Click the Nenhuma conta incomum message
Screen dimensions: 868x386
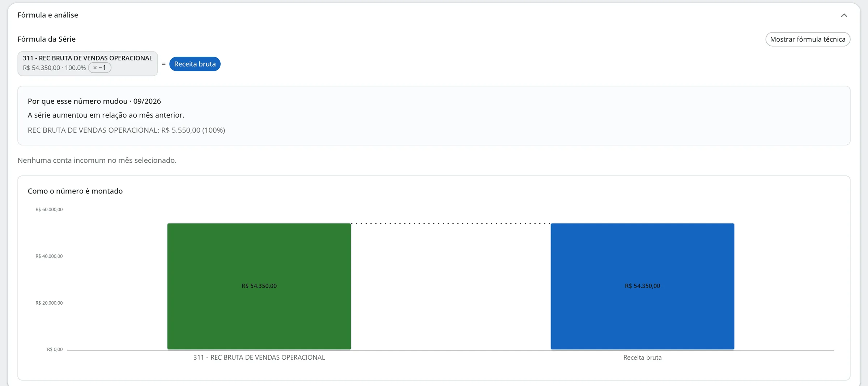click(97, 160)
